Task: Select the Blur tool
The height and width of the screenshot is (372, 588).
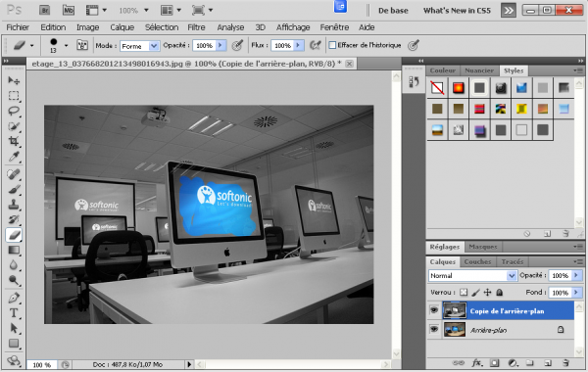Action: click(x=14, y=265)
